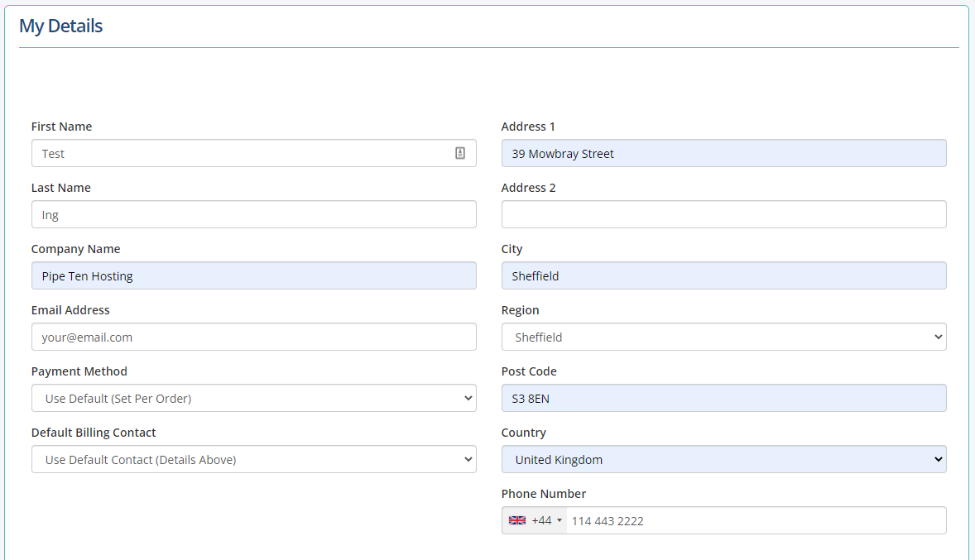Viewport: 975px width, 560px height.
Task: Click the empty Address 2 field
Action: (723, 214)
